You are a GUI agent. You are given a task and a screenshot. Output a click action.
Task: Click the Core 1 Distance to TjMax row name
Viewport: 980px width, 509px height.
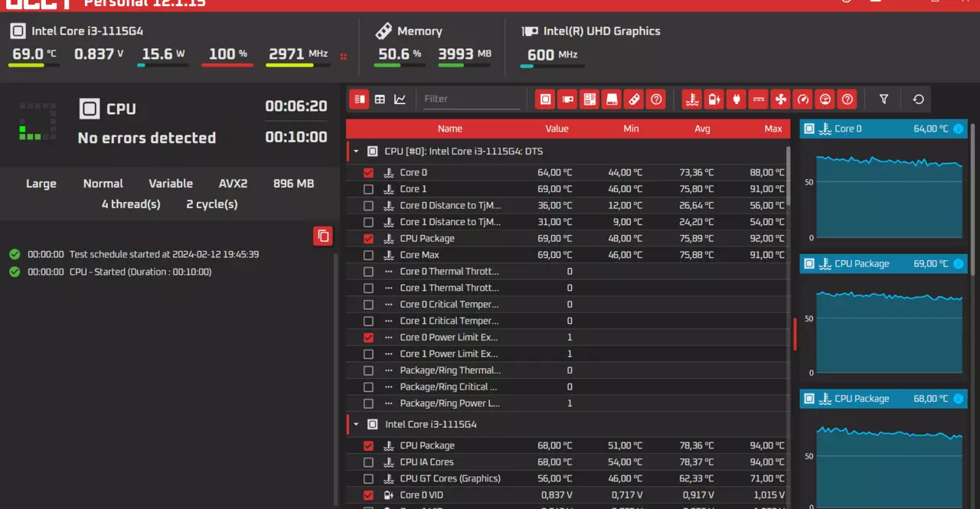click(450, 222)
